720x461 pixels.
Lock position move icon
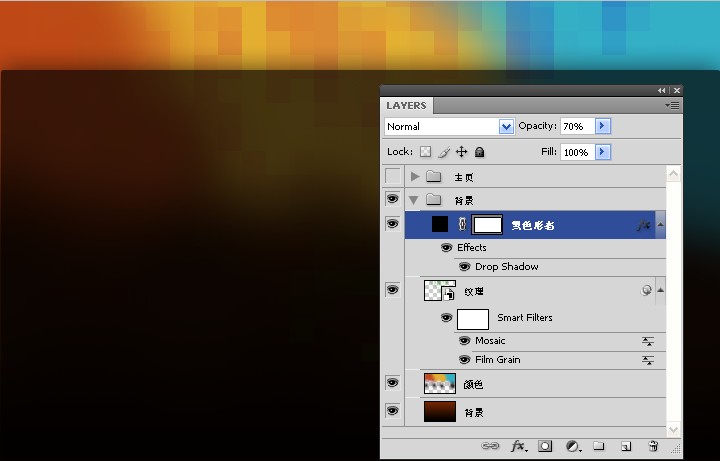461,152
